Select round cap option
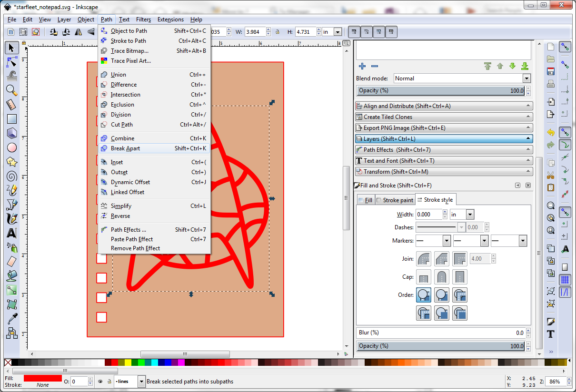576x392 pixels. tap(442, 277)
